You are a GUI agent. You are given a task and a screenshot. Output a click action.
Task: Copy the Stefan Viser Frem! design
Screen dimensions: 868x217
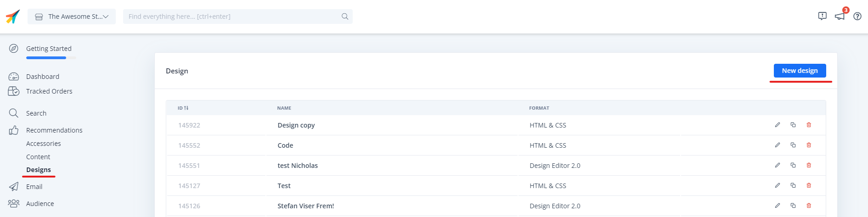point(793,206)
